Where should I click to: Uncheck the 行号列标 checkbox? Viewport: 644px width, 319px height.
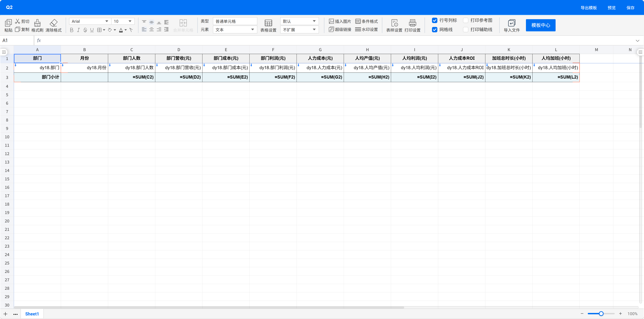pos(434,21)
